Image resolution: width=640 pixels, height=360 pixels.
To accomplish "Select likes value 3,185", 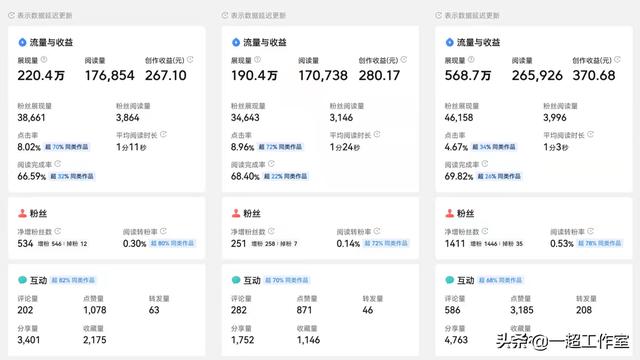I will (x=522, y=310).
